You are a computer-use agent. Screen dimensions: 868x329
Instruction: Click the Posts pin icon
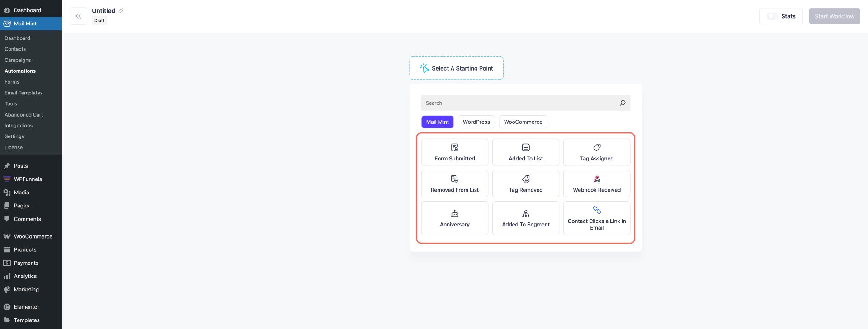pyautogui.click(x=7, y=166)
